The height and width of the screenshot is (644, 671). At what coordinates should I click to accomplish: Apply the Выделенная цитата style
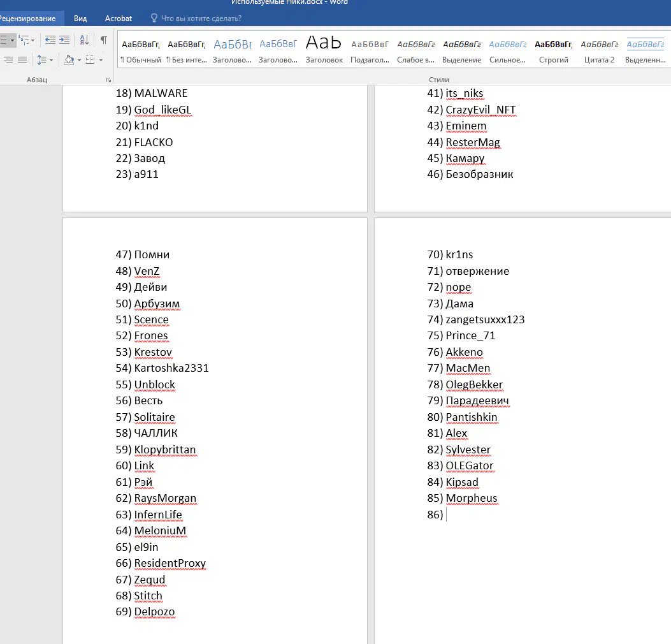pos(646,50)
